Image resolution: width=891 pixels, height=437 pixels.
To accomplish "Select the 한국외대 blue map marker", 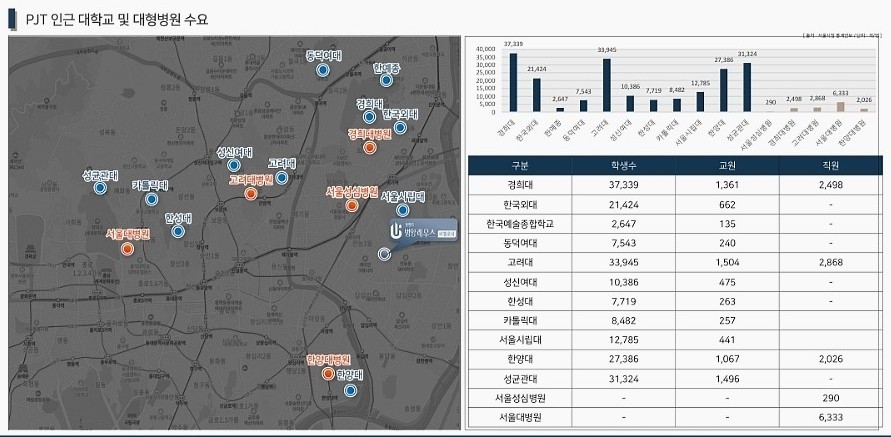I will (x=401, y=127).
